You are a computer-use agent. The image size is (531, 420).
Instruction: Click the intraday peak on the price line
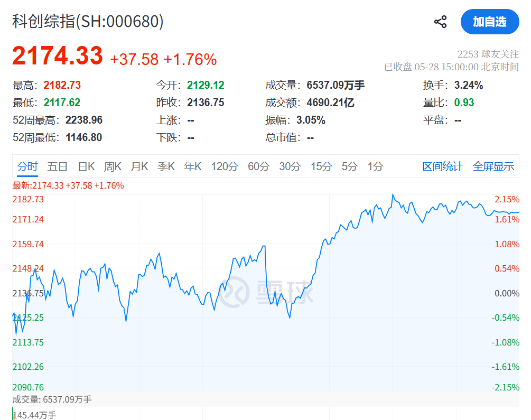pos(393,195)
